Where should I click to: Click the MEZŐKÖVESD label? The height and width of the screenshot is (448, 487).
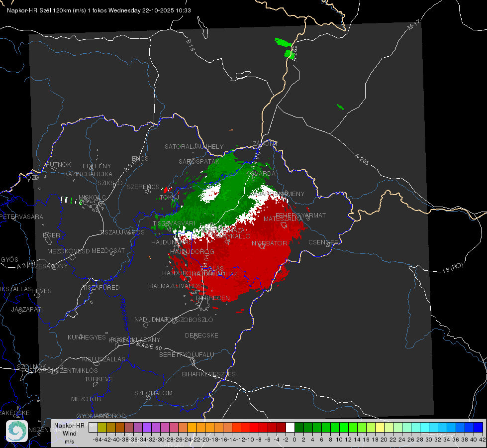pos(68,251)
